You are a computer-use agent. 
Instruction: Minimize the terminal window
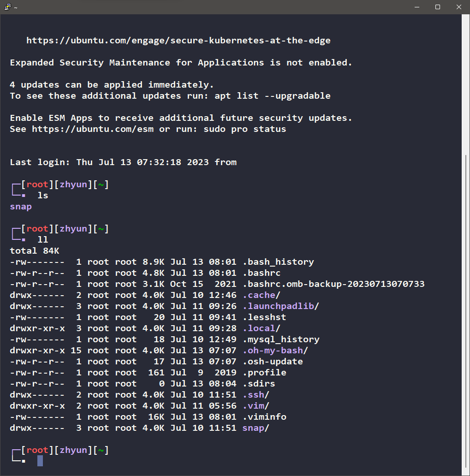point(417,6)
